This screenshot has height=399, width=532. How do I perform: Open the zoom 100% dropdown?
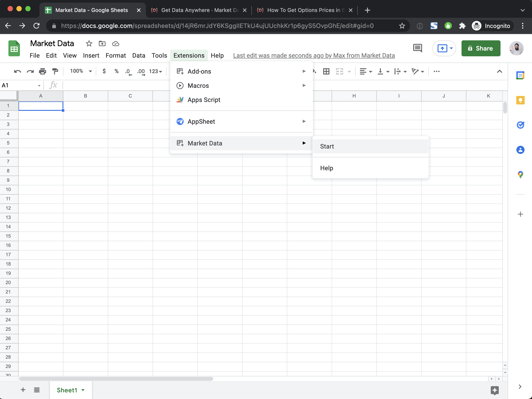point(81,71)
